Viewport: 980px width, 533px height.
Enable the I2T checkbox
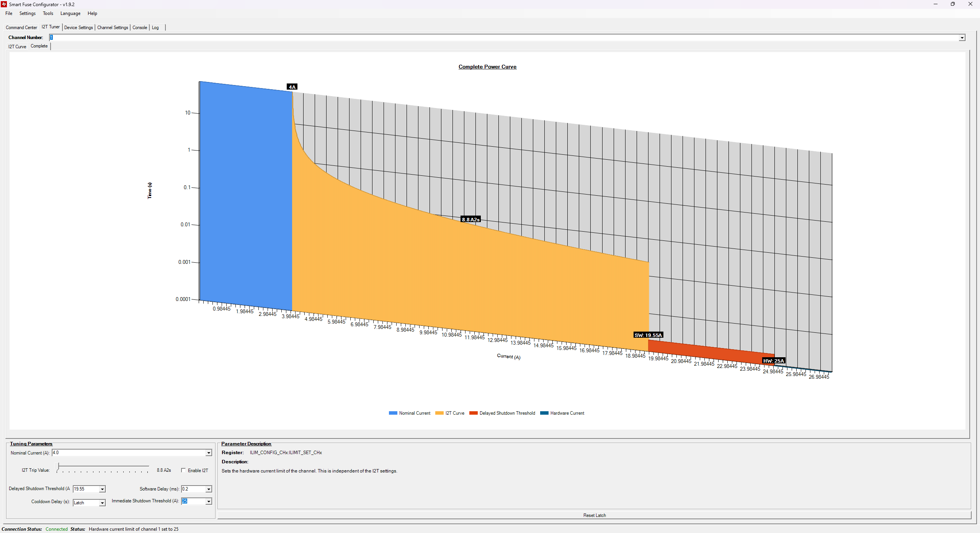click(x=184, y=470)
